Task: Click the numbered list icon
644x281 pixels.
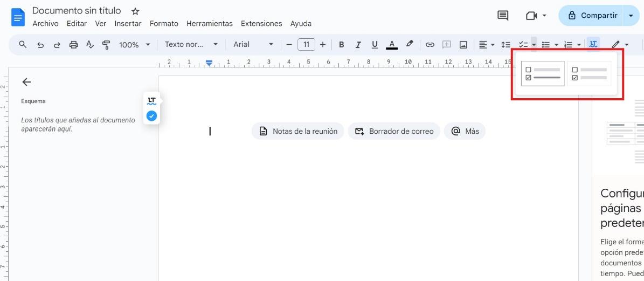Action: (569, 44)
